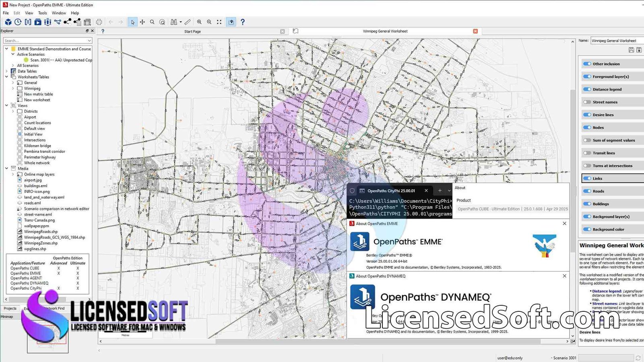This screenshot has height=362, width=644.
Task: Click the forward arrow navigation icon
Action: pyautogui.click(x=120, y=22)
